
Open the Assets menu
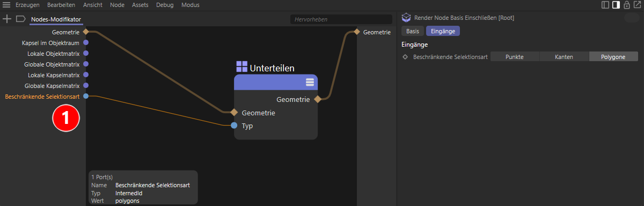(x=139, y=5)
